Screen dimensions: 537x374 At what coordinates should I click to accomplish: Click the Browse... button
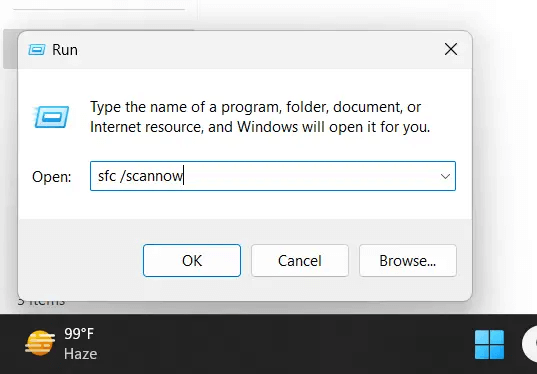pyautogui.click(x=408, y=261)
